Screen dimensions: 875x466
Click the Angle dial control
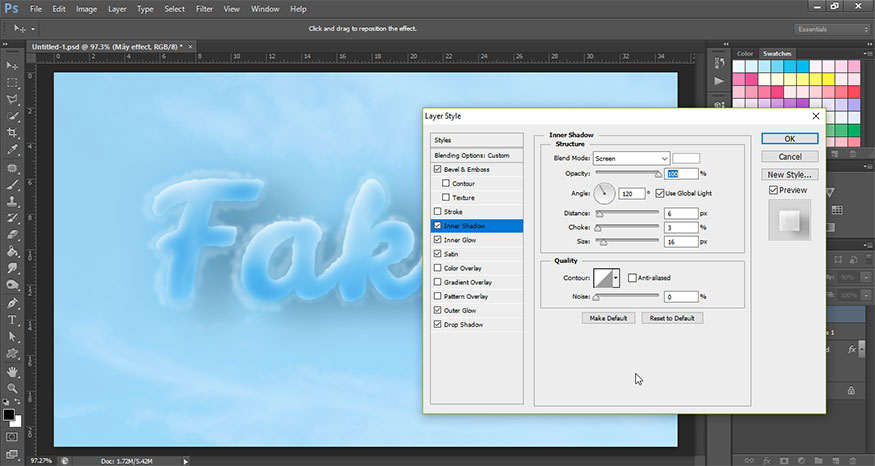coord(604,193)
